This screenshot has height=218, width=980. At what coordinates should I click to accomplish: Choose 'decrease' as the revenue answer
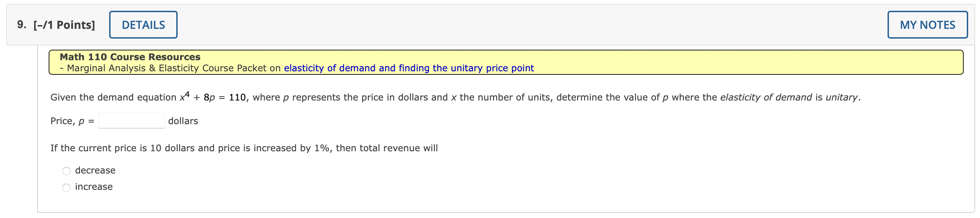(66, 170)
